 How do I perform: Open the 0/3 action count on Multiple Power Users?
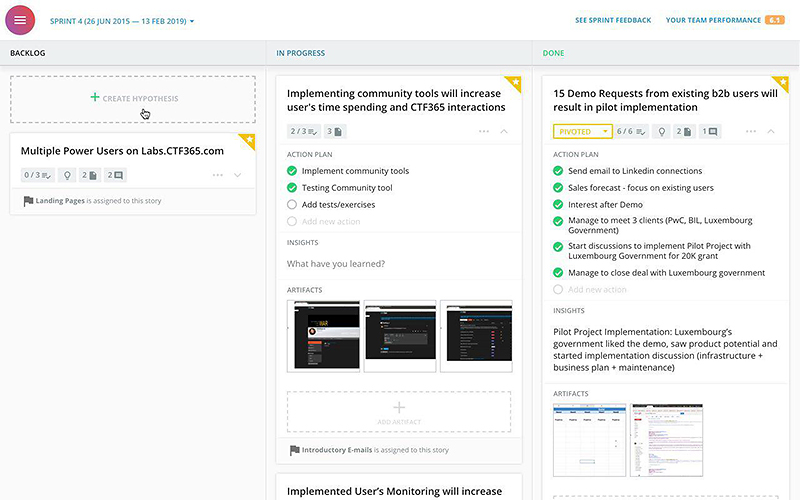coord(37,175)
